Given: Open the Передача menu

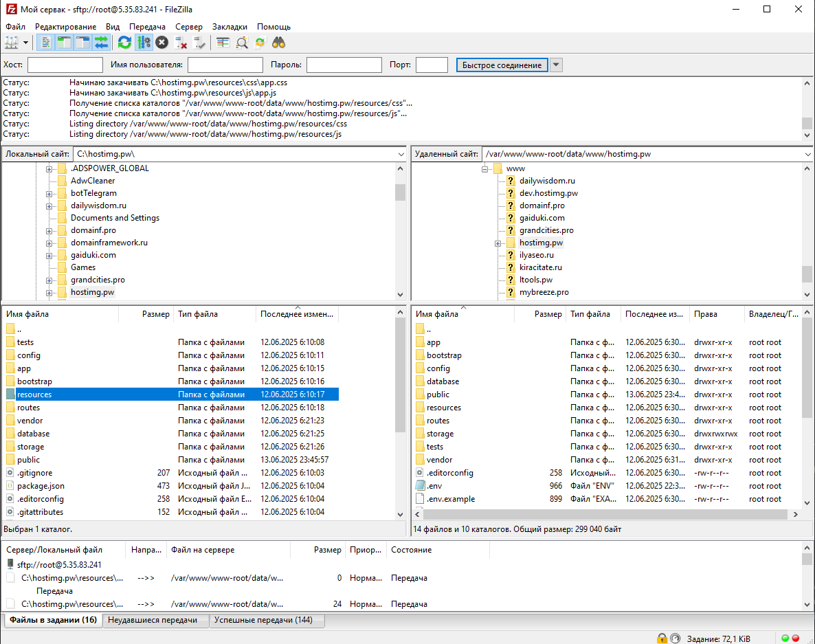Looking at the screenshot, I should coord(147,27).
